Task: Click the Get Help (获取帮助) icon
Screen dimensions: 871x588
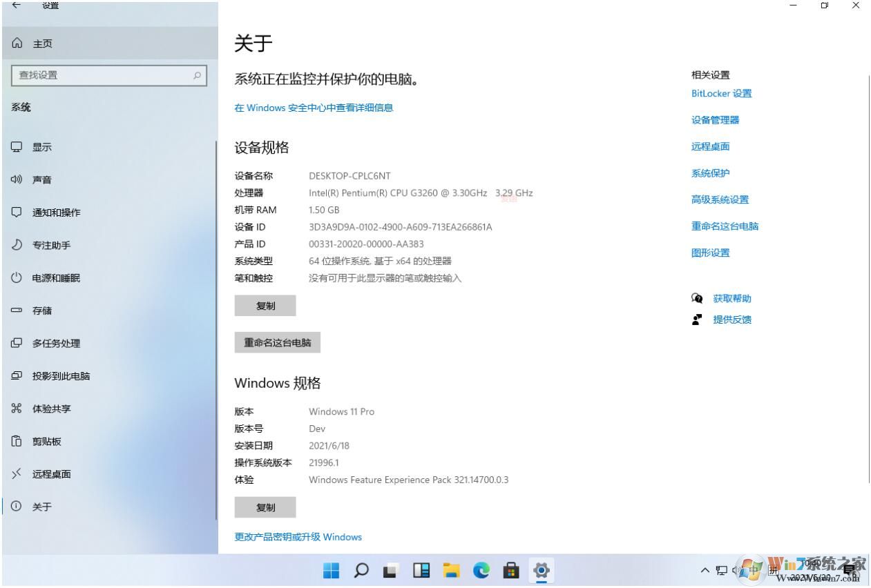Action: 697,298
